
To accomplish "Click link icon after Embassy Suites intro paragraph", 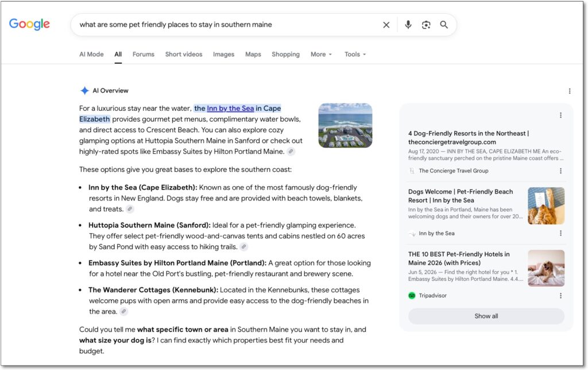I will pos(291,152).
